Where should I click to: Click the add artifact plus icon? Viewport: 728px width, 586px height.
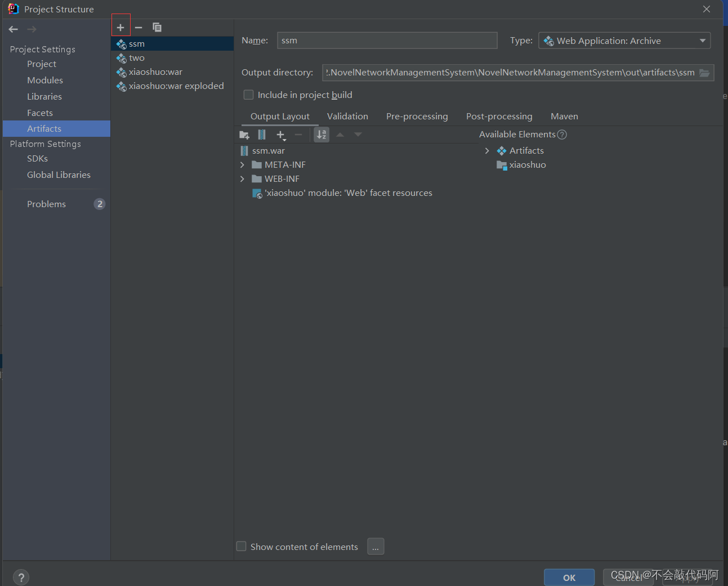pos(120,28)
